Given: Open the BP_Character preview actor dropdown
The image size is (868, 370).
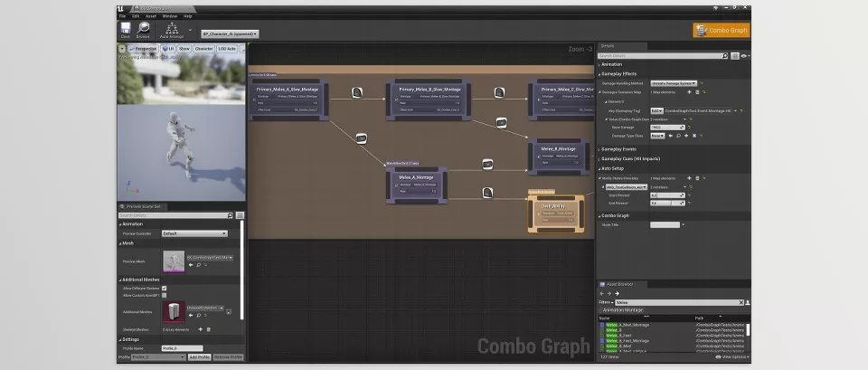Looking at the screenshot, I should click(x=230, y=34).
